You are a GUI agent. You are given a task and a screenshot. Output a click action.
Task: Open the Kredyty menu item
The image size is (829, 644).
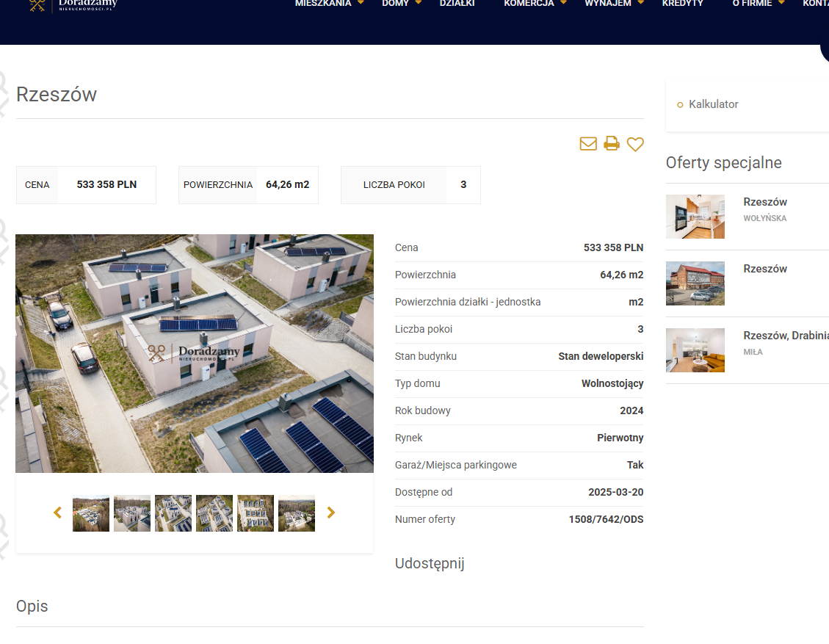[682, 4]
